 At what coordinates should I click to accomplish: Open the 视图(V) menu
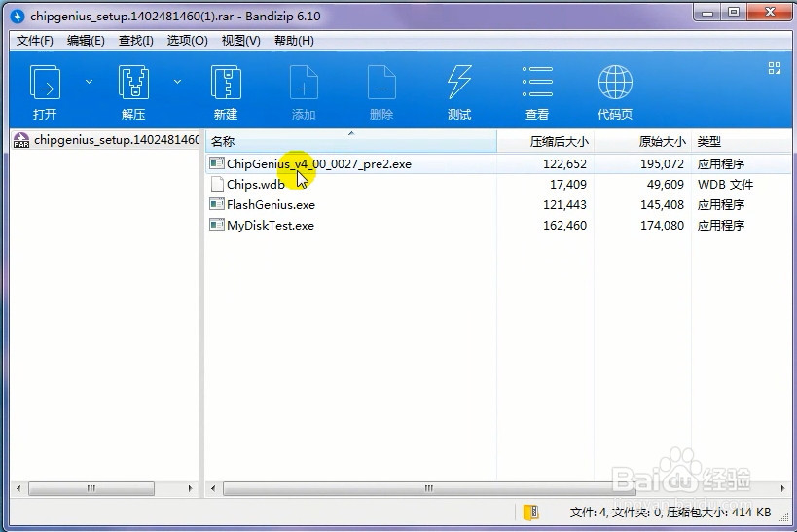241,41
